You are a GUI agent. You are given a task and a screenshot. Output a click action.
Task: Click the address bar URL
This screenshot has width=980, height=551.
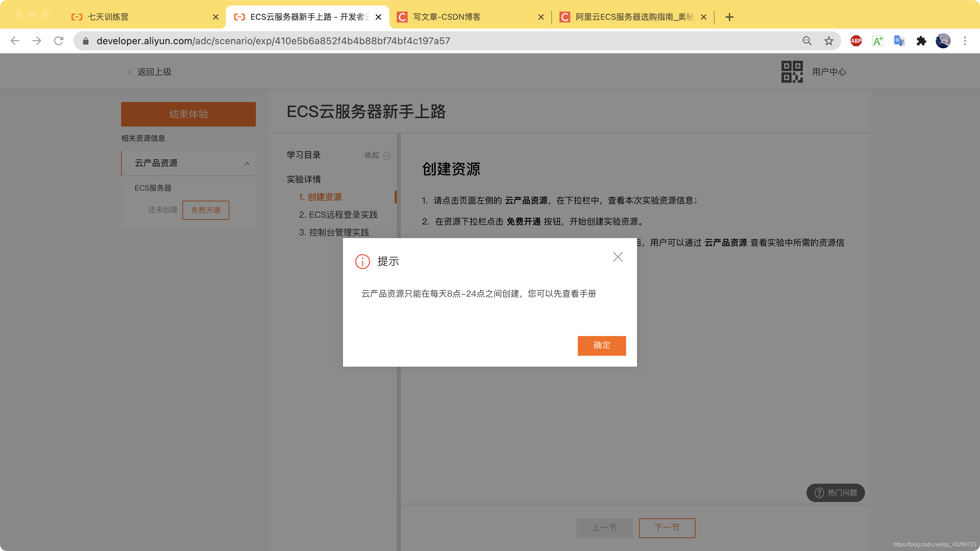point(273,41)
